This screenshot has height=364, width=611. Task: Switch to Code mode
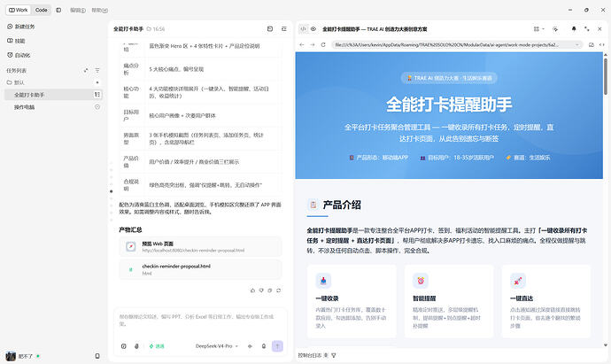pyautogui.click(x=42, y=10)
